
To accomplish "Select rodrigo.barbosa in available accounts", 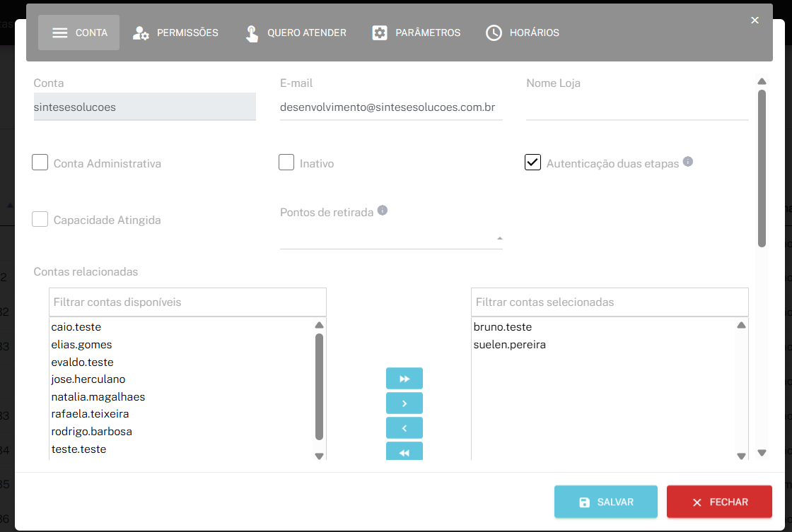I will click(x=91, y=432).
